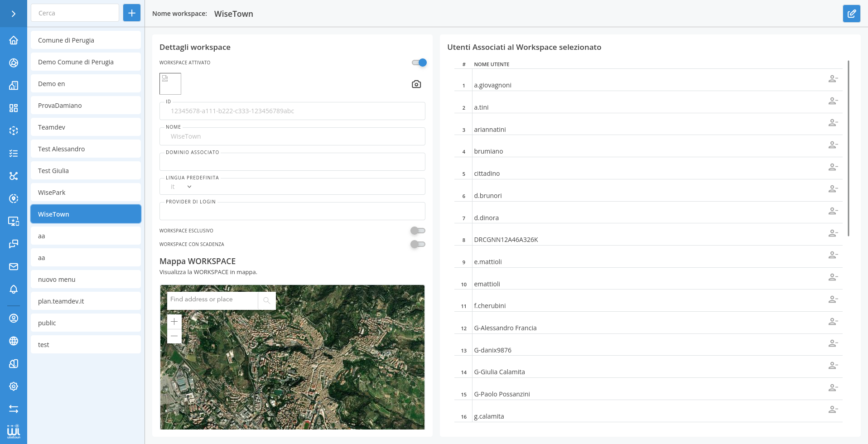Zoom in on the workspace map
868x444 pixels.
[174, 322]
